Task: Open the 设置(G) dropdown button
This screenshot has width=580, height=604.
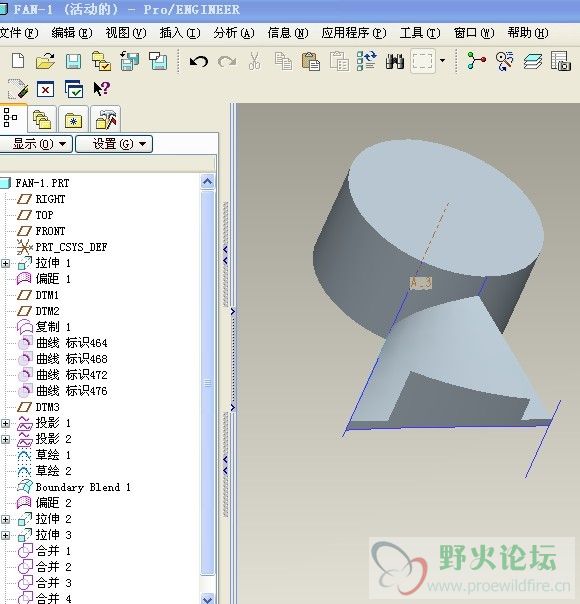Action: [x=114, y=144]
